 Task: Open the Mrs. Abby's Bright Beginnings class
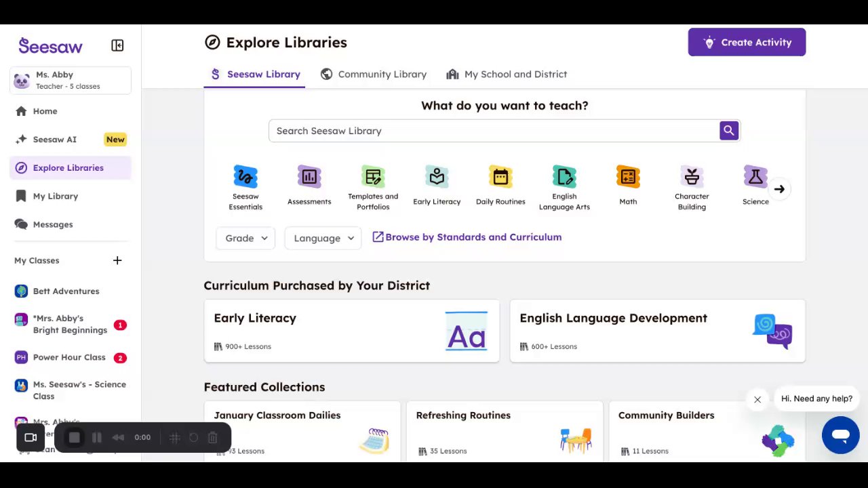pos(71,325)
